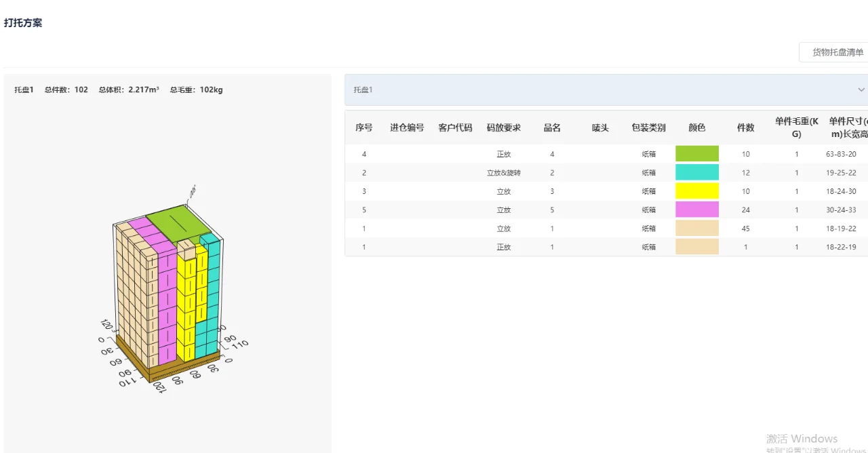Click the piece count 45
Image resolution: width=868 pixels, height=453 pixels.
point(746,229)
